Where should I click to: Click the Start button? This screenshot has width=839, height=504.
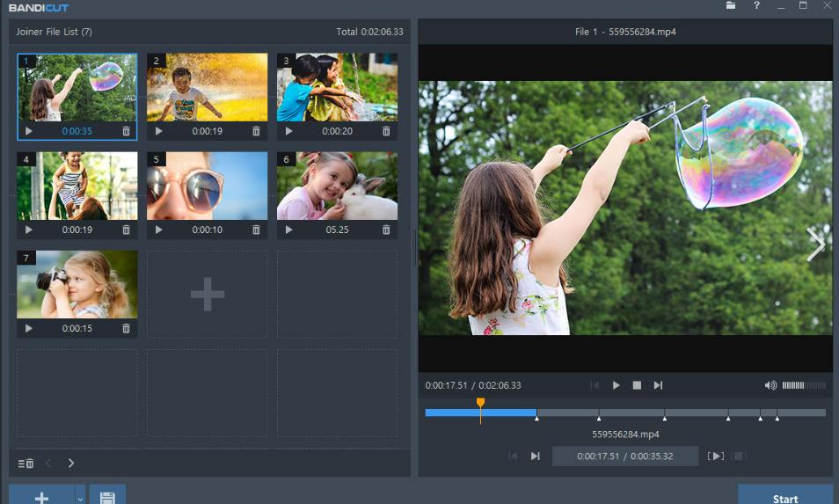point(784,497)
